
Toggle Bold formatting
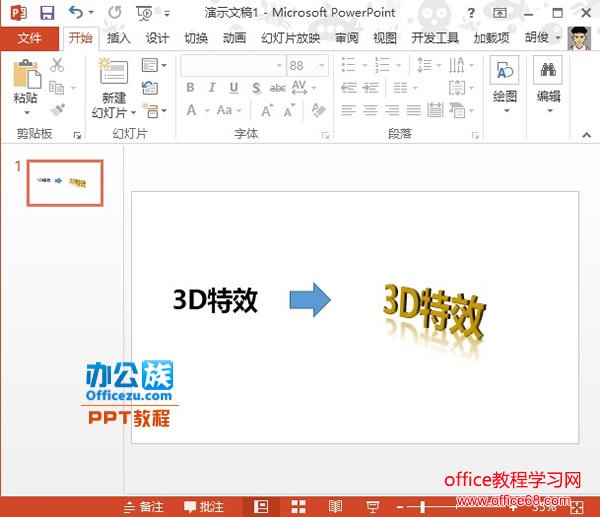[x=190, y=88]
